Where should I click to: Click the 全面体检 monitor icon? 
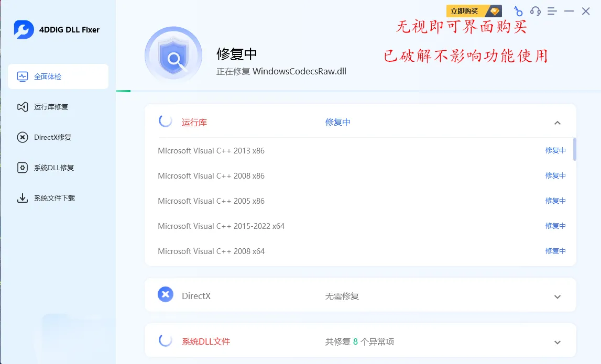point(22,76)
